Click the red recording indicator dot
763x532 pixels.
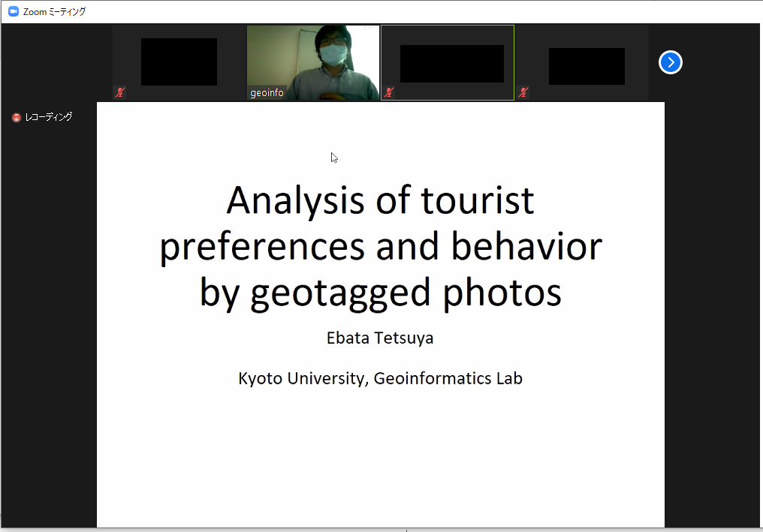[x=16, y=117]
